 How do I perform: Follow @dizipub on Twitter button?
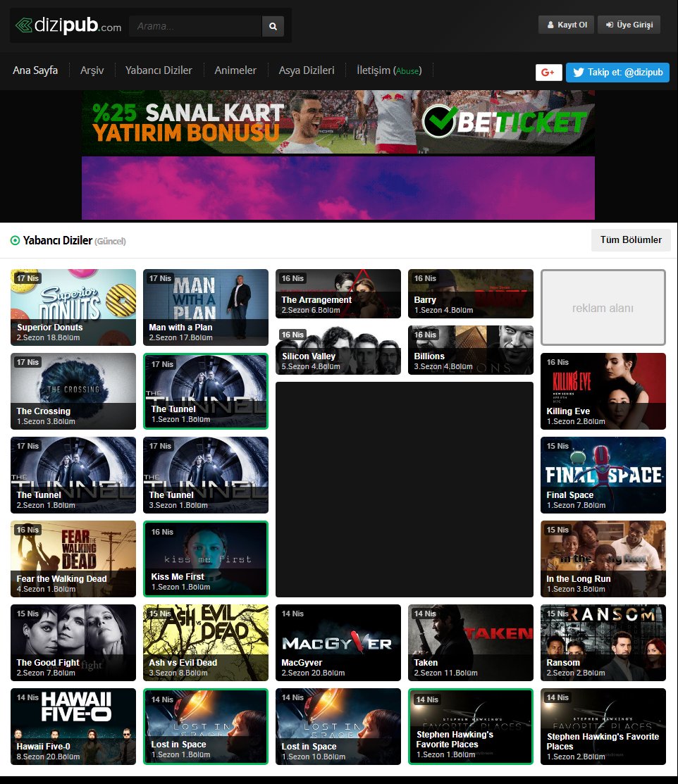tap(617, 72)
